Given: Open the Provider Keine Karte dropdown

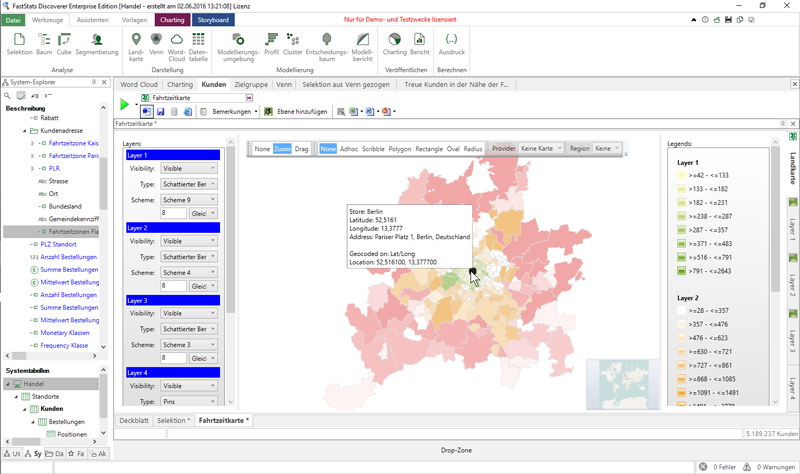Looking at the screenshot, I should [541, 149].
